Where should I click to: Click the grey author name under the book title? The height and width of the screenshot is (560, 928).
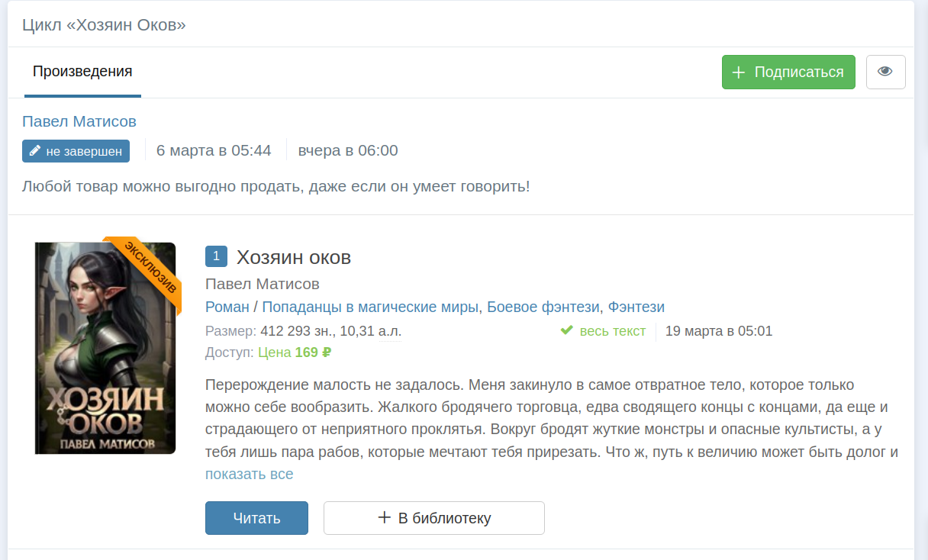(263, 284)
